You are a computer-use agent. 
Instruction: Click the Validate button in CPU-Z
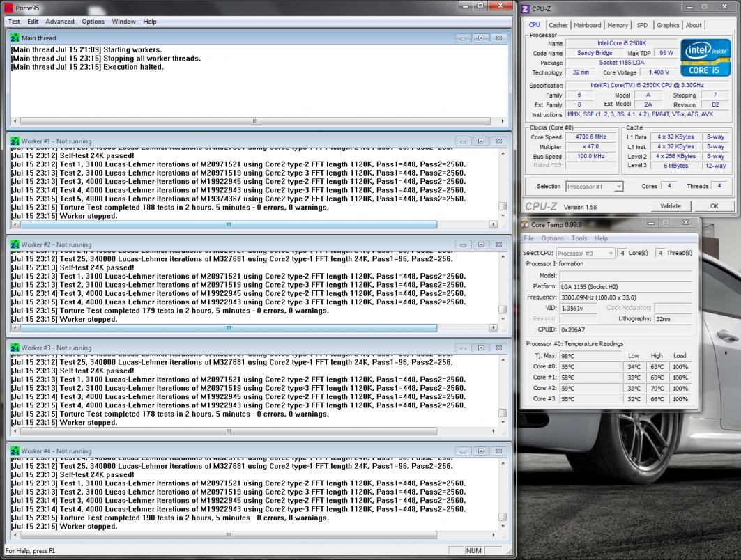pyautogui.click(x=670, y=206)
